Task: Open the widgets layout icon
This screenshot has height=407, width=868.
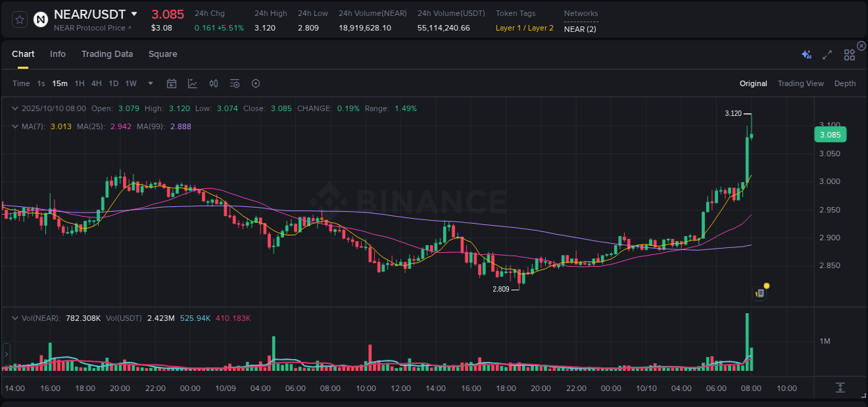Action: [x=849, y=53]
